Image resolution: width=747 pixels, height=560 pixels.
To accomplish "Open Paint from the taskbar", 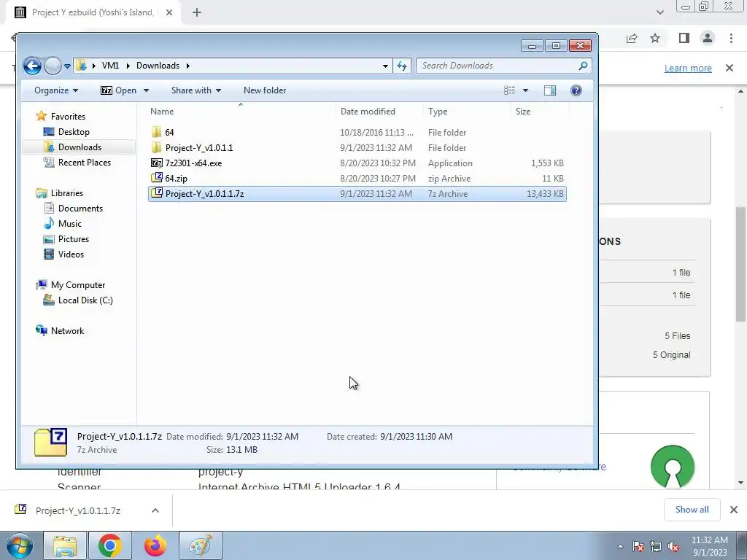I will pyautogui.click(x=201, y=545).
